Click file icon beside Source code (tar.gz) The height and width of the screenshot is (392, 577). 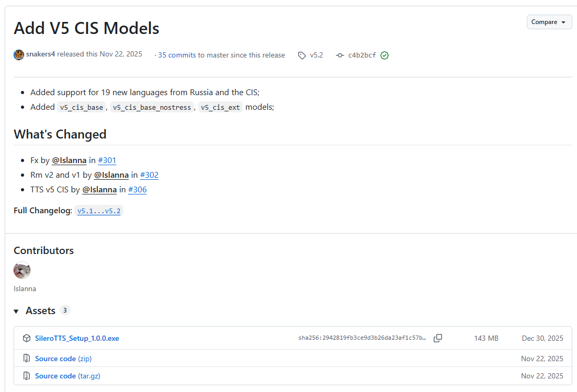[x=27, y=375]
